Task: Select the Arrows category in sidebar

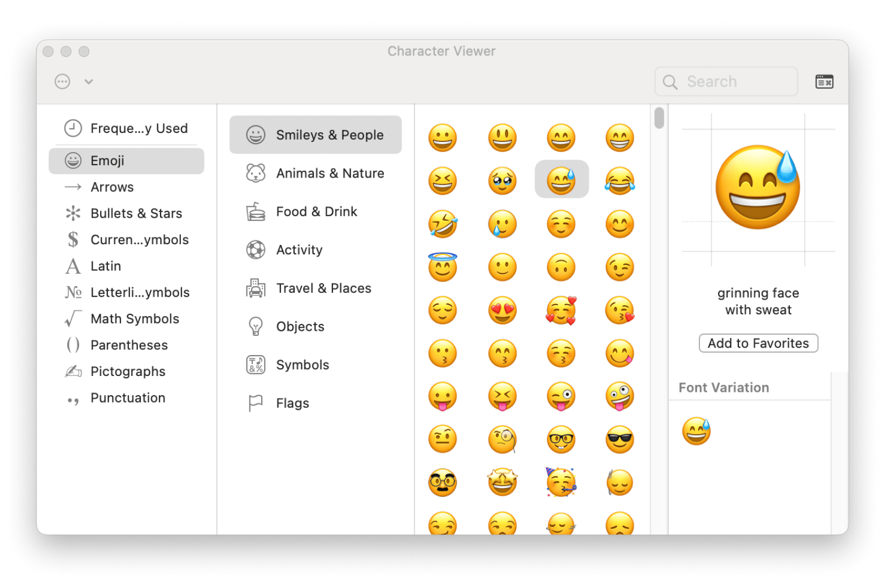Action: pyautogui.click(x=112, y=187)
